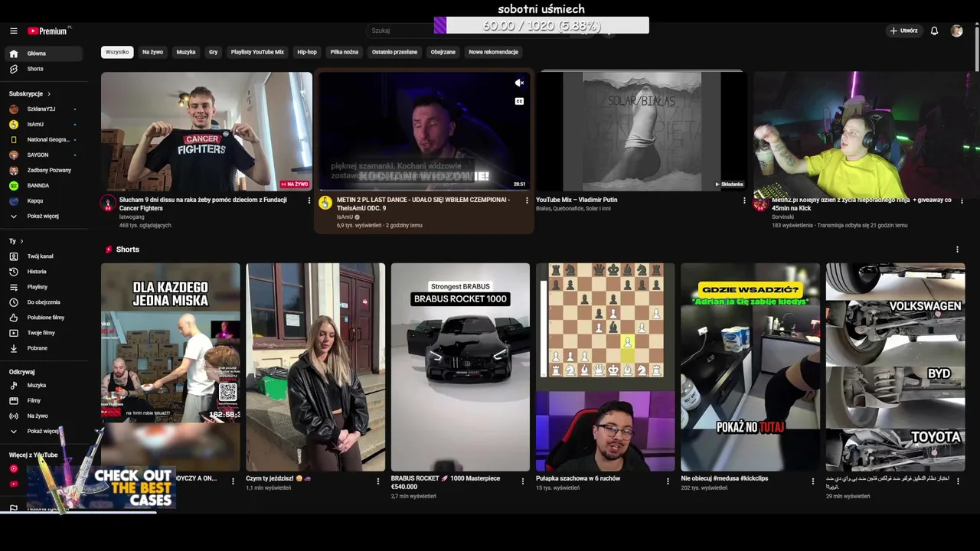Play the Czym ty jeździsz short
Image resolution: width=980 pixels, height=551 pixels.
tap(315, 367)
